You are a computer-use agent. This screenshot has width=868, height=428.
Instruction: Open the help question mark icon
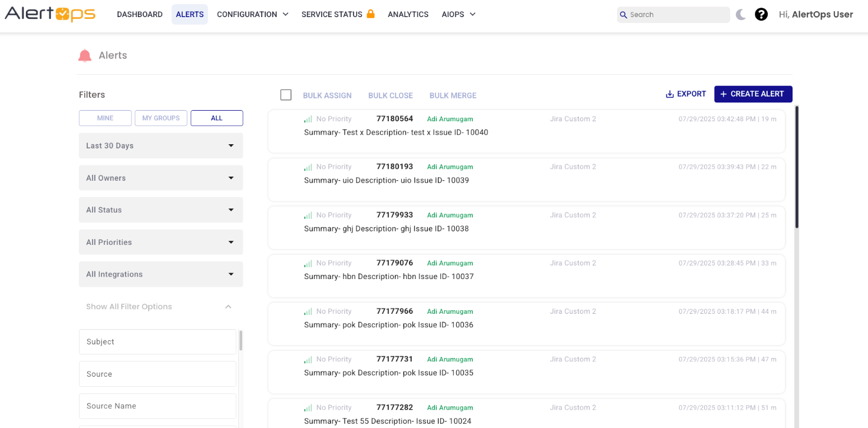coord(761,15)
